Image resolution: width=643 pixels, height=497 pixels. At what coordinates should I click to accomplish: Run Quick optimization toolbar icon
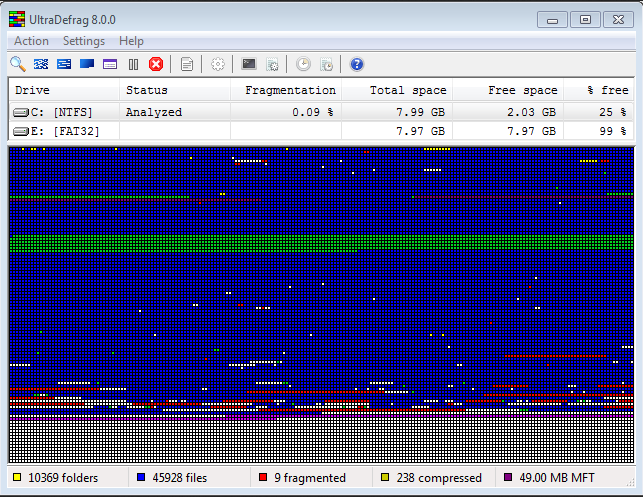[x=64, y=64]
